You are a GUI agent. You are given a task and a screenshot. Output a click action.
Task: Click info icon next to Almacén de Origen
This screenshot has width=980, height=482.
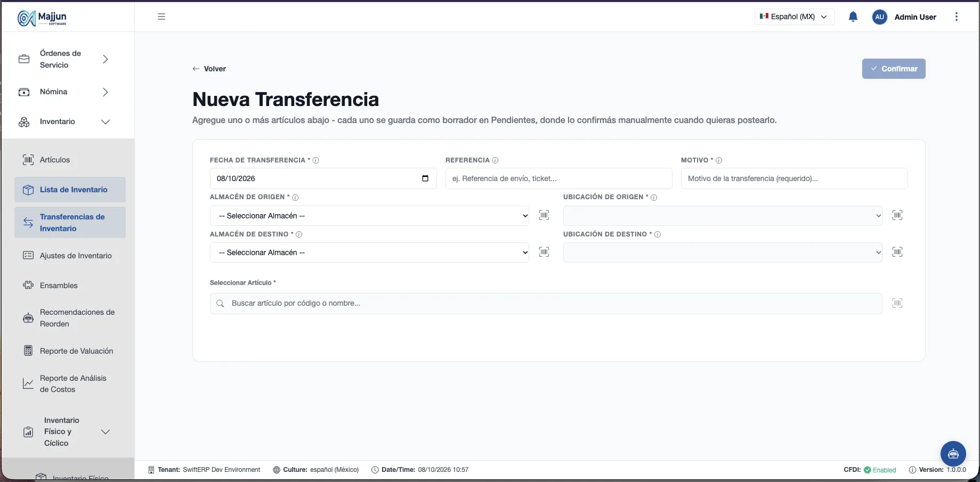click(x=295, y=198)
